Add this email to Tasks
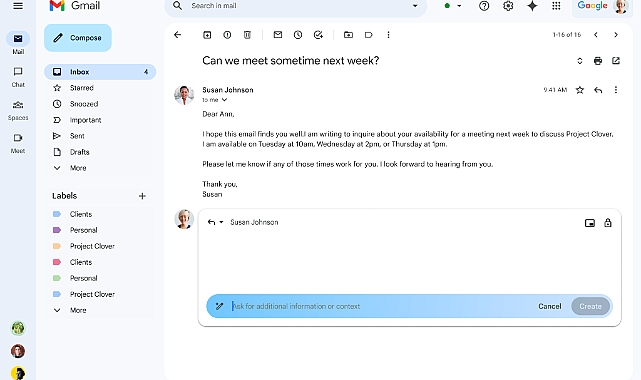The image size is (641, 380). pyautogui.click(x=318, y=35)
